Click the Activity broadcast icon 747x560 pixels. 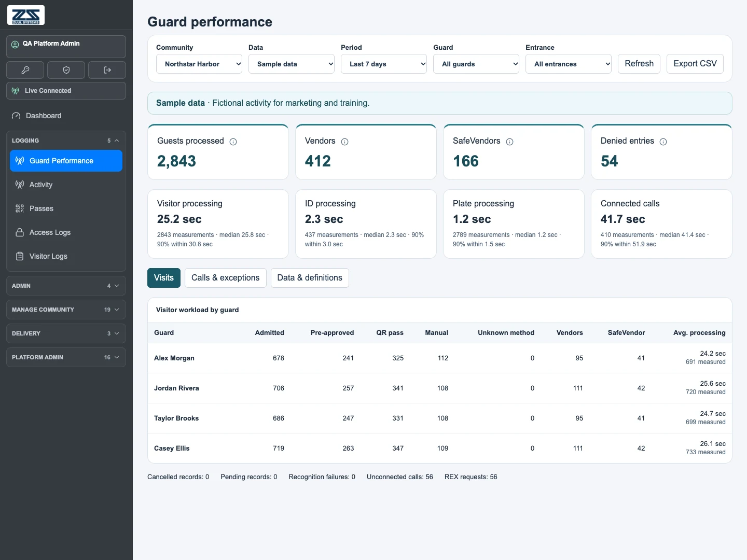point(20,185)
